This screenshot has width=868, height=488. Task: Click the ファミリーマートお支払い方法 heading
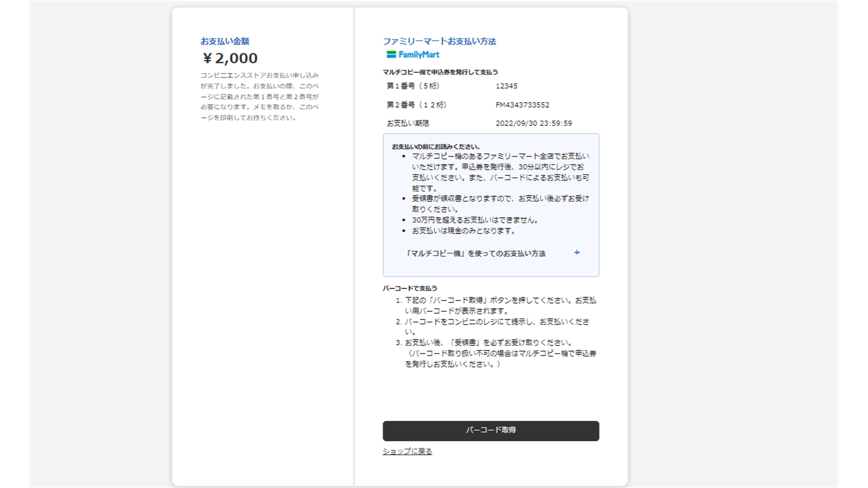pyautogui.click(x=439, y=41)
